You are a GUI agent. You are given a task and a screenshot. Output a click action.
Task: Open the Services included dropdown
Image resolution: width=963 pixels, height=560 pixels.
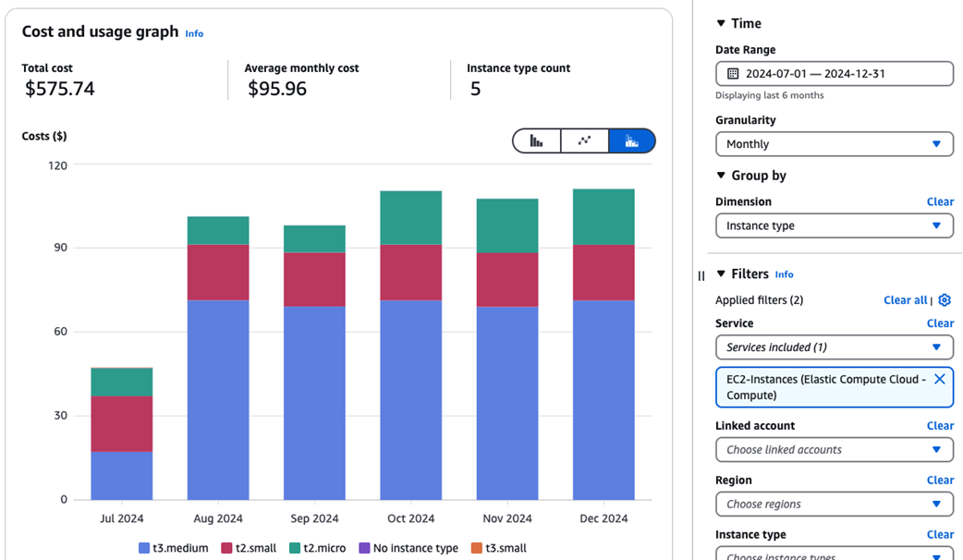click(834, 347)
